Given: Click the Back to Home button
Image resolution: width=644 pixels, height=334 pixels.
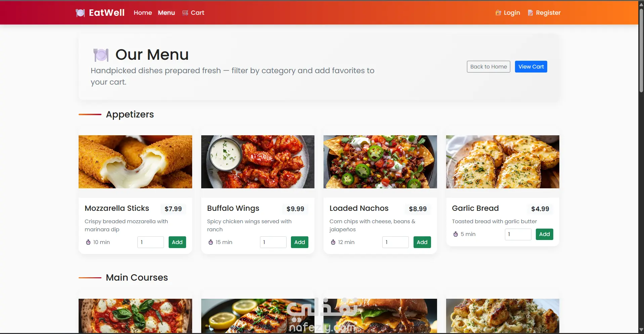Looking at the screenshot, I should 488,66.
